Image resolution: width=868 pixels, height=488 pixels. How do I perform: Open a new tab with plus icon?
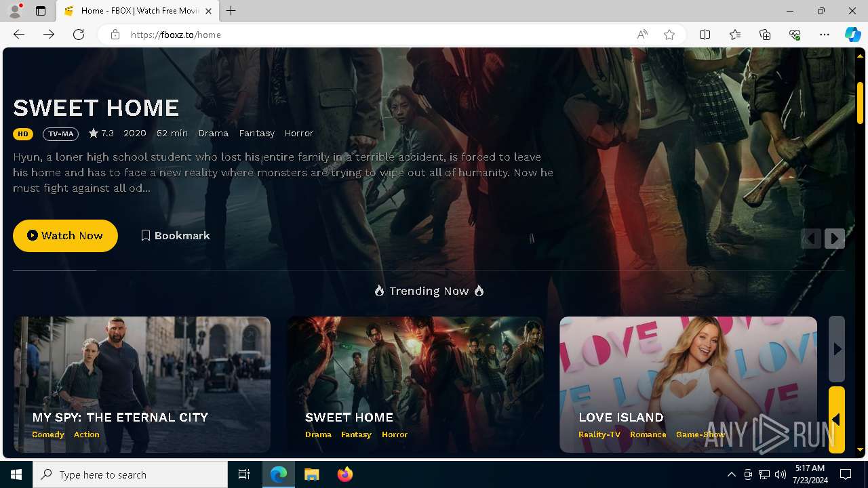point(231,11)
